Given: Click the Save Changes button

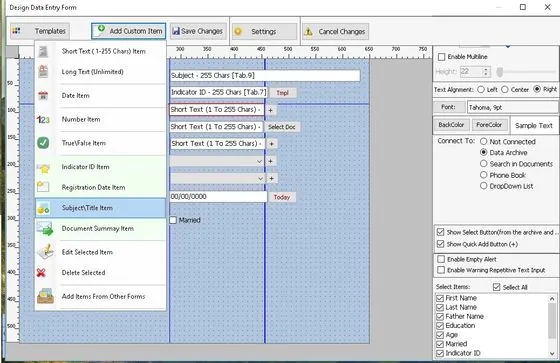Looking at the screenshot, I should (x=198, y=31).
